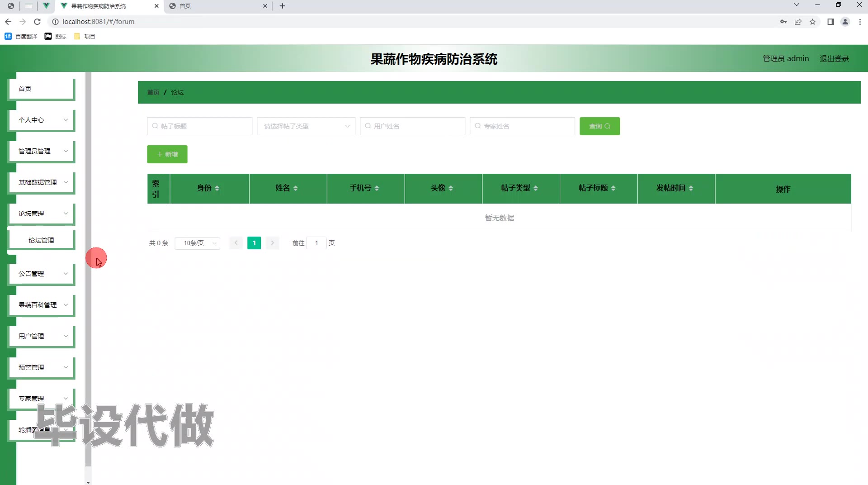View site information icon in address bar
Viewport: 868px width, 485px height.
(55, 22)
